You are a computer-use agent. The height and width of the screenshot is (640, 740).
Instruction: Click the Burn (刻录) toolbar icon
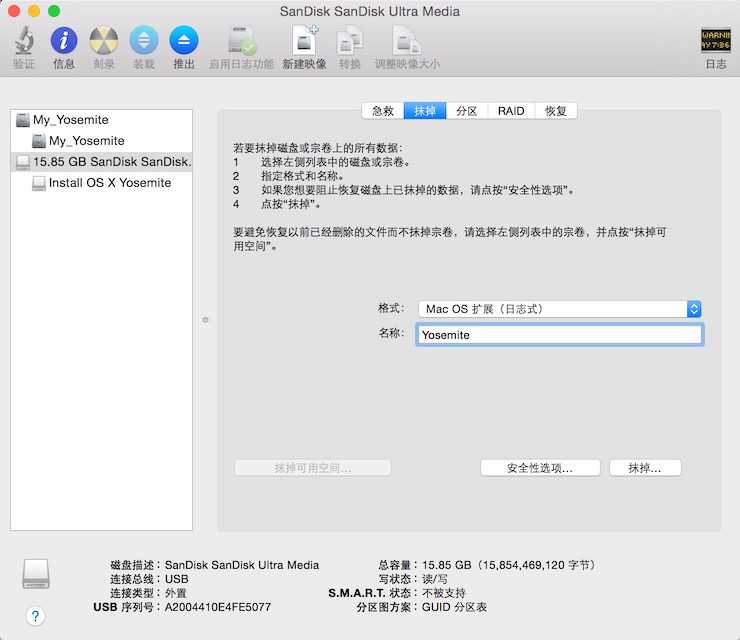(x=104, y=40)
